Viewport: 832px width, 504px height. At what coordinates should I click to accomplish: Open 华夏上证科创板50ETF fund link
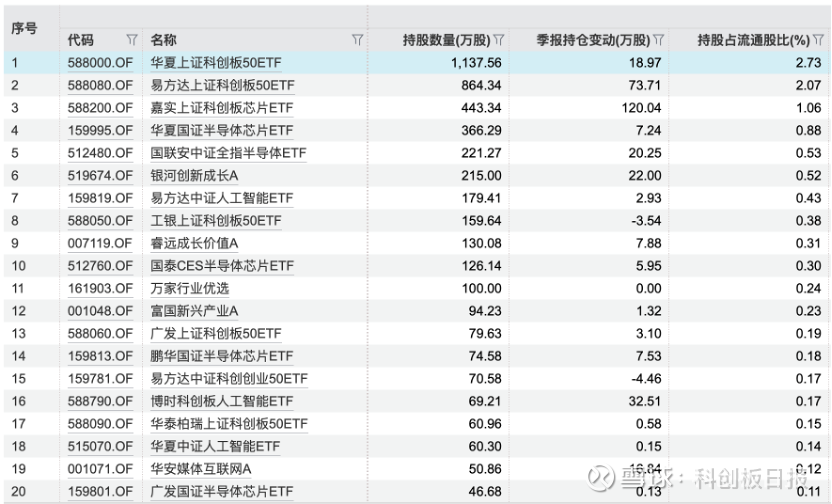click(216, 63)
